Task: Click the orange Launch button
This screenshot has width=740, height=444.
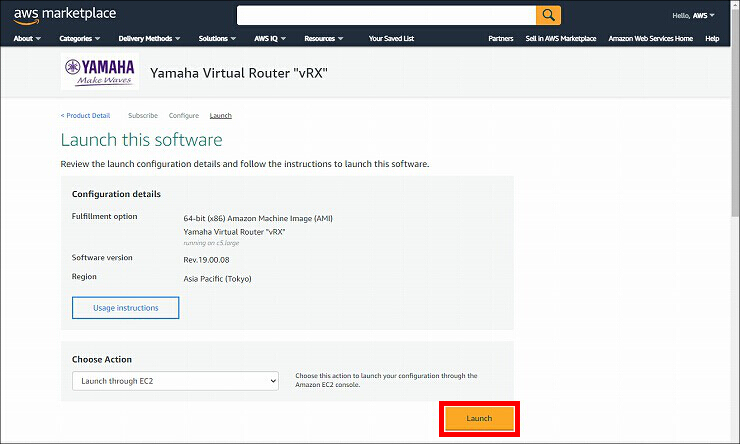Action: (479, 419)
